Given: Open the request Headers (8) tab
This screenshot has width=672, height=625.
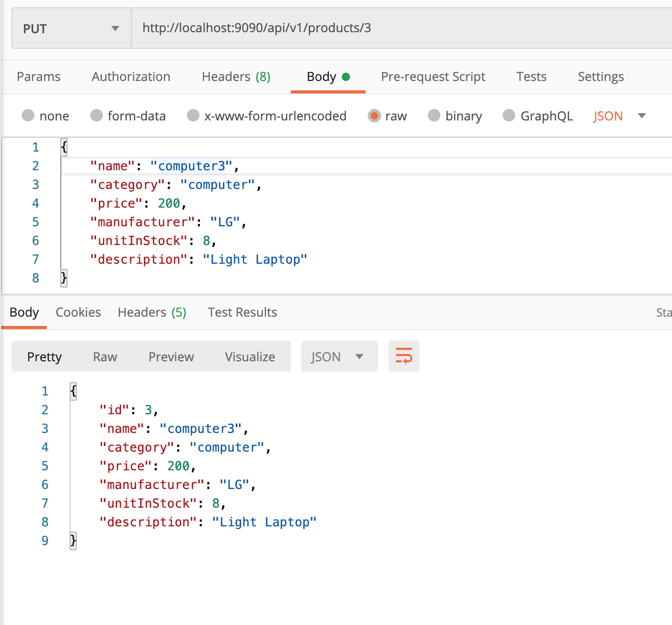Looking at the screenshot, I should 236,77.
